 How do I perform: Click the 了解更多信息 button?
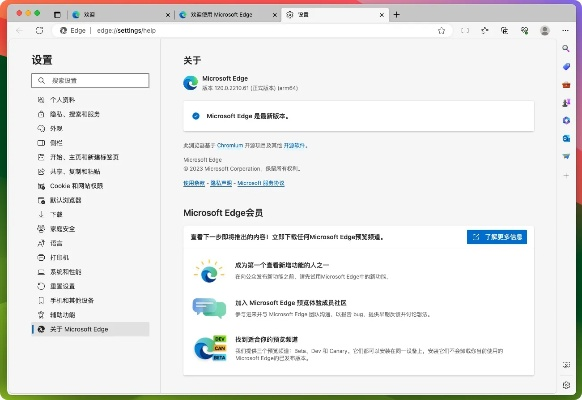(x=497, y=237)
